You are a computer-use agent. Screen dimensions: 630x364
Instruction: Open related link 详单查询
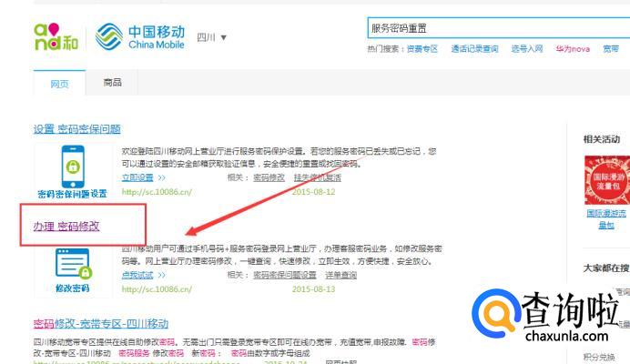click(341, 275)
